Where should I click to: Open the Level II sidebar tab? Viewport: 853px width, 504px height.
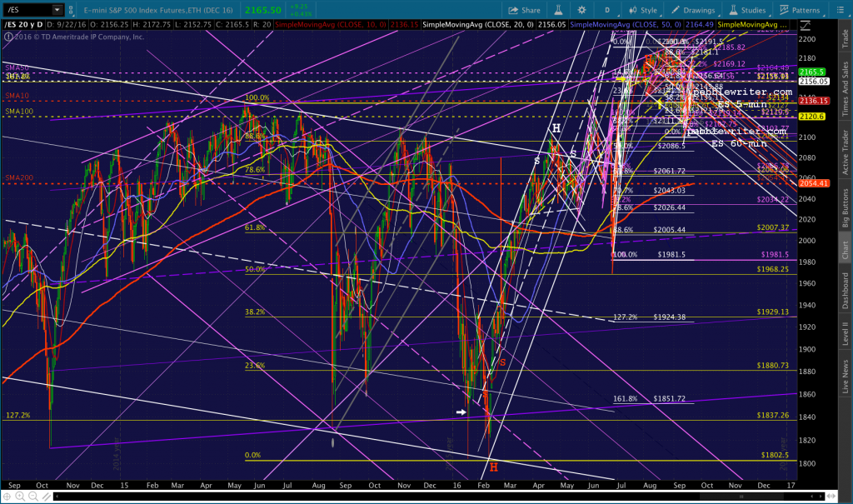[846, 334]
